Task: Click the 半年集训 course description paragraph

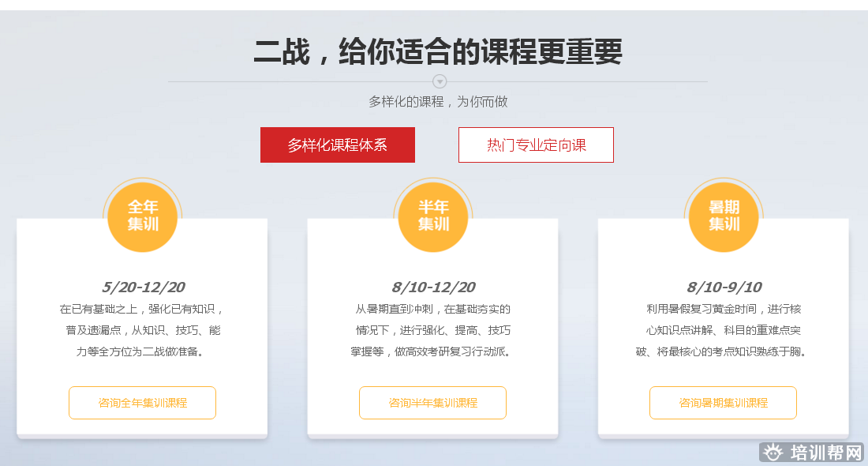Action: click(433, 330)
